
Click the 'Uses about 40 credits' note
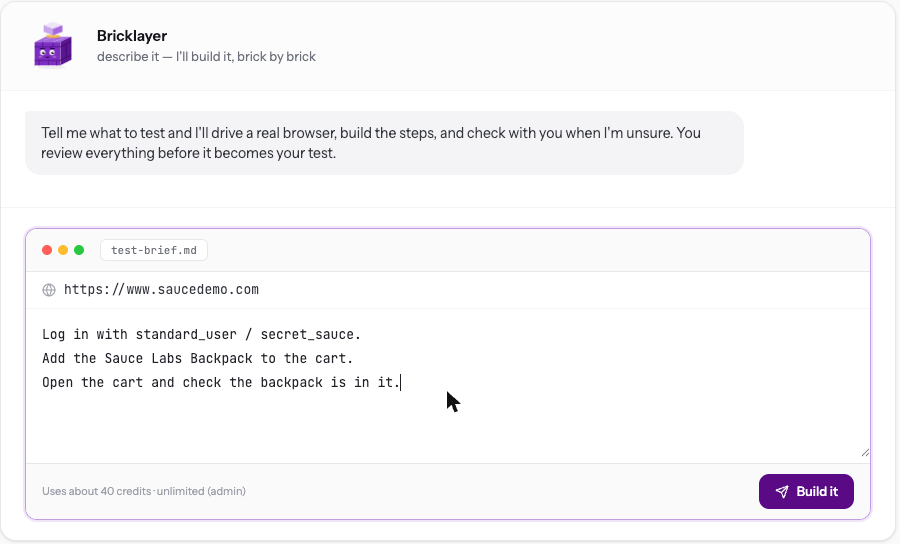pyautogui.click(x=96, y=491)
